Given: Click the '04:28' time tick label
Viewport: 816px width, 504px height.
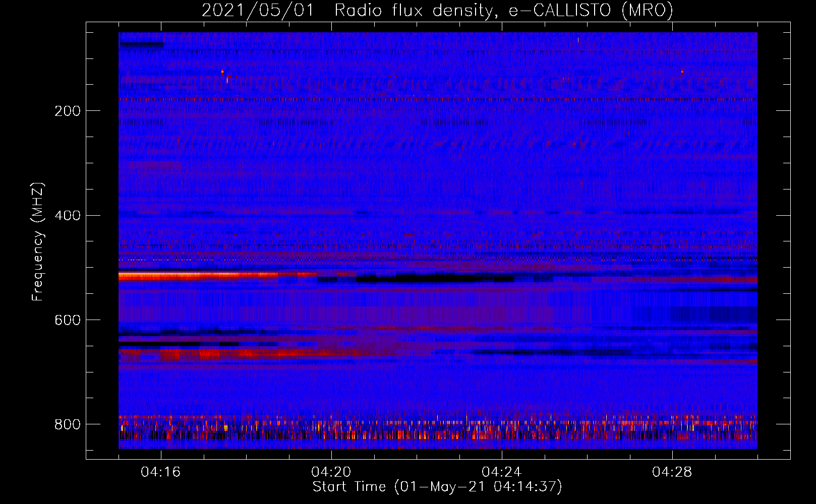Looking at the screenshot, I should 672,472.
